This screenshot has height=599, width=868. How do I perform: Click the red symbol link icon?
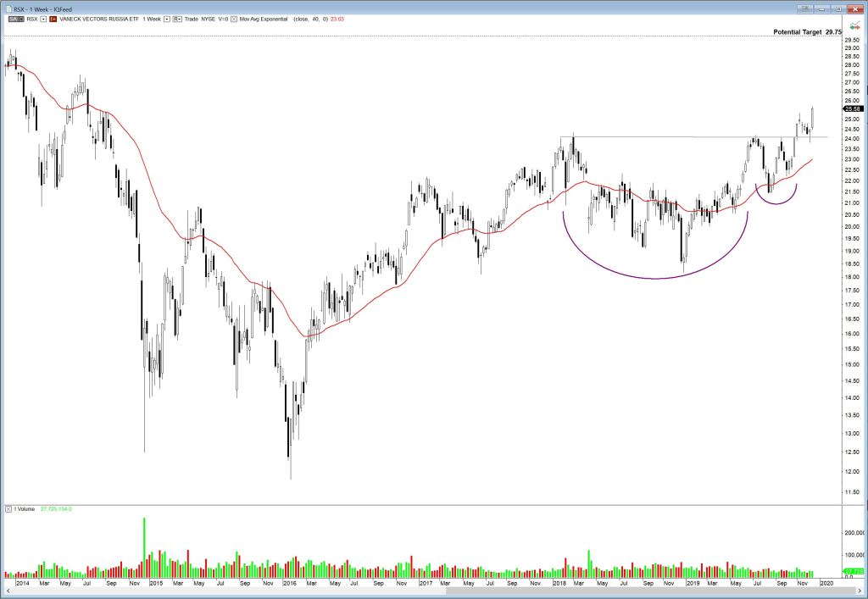pyautogui.click(x=52, y=18)
